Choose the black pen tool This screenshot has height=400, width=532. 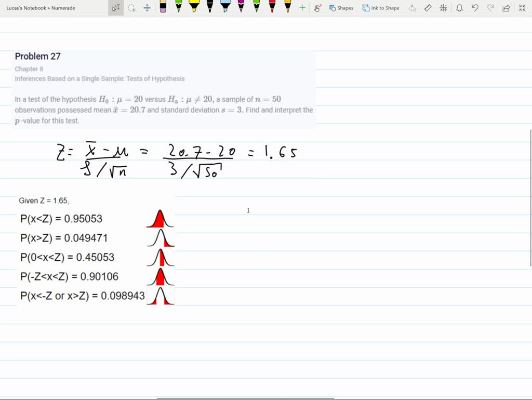[209, 7]
